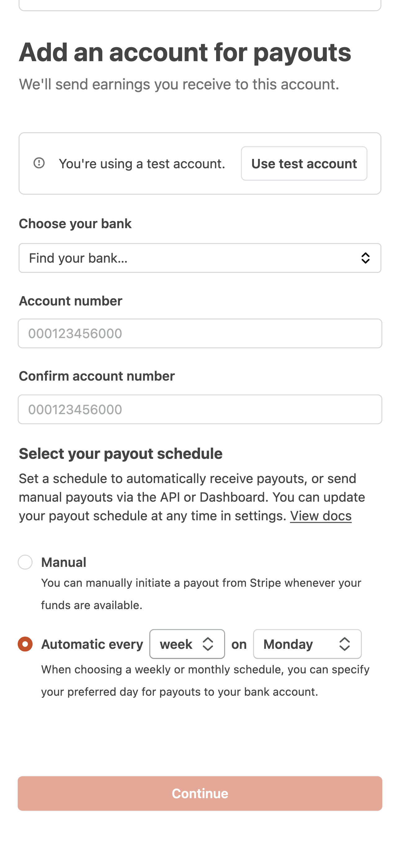The image size is (400, 868).
Task: Focus the Account number field
Action: tap(200, 333)
